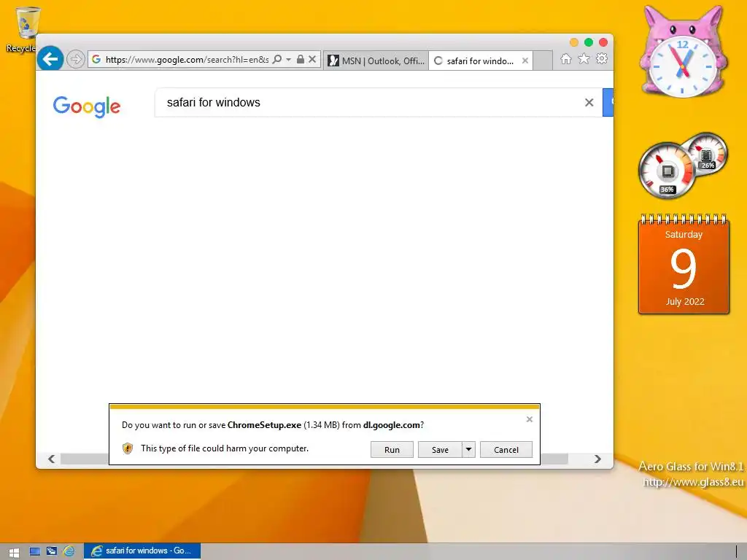Clear the safari for windows search text

pos(589,102)
